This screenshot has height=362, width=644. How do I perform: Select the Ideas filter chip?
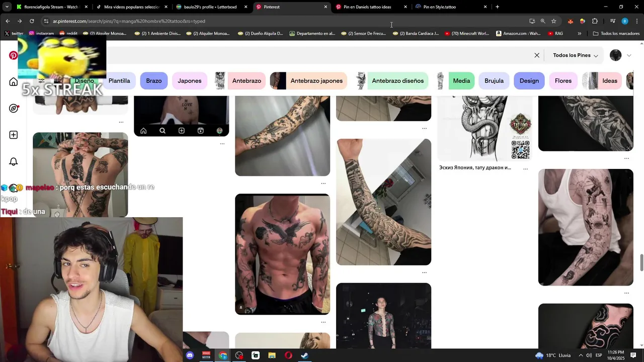(602, 80)
